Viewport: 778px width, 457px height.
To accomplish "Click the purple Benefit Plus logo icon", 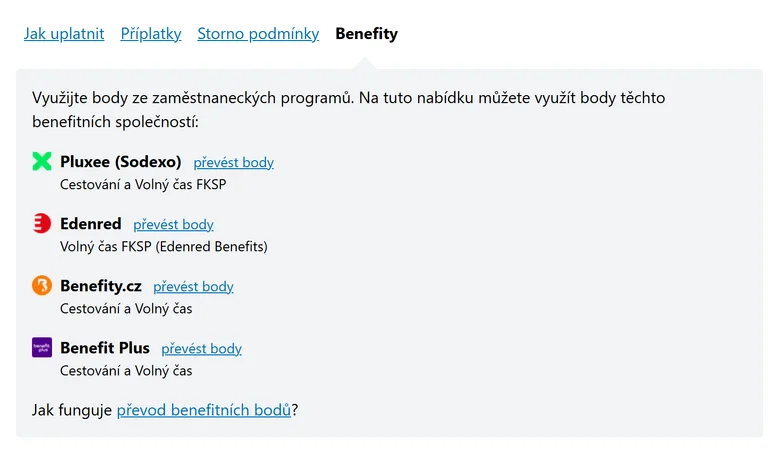I will (42, 348).
